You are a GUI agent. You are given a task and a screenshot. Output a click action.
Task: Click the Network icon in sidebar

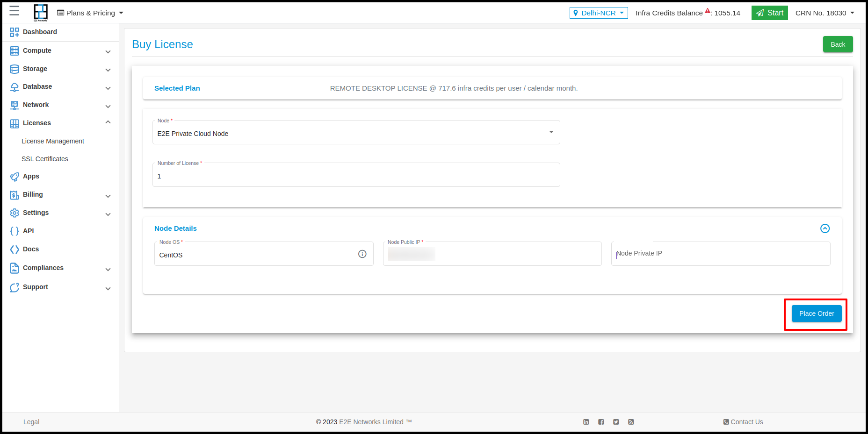[14, 105]
